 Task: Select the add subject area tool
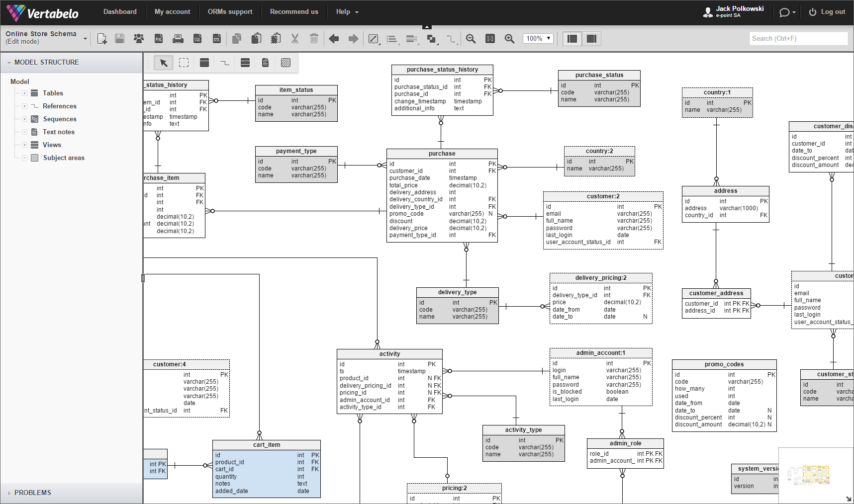[x=285, y=63]
